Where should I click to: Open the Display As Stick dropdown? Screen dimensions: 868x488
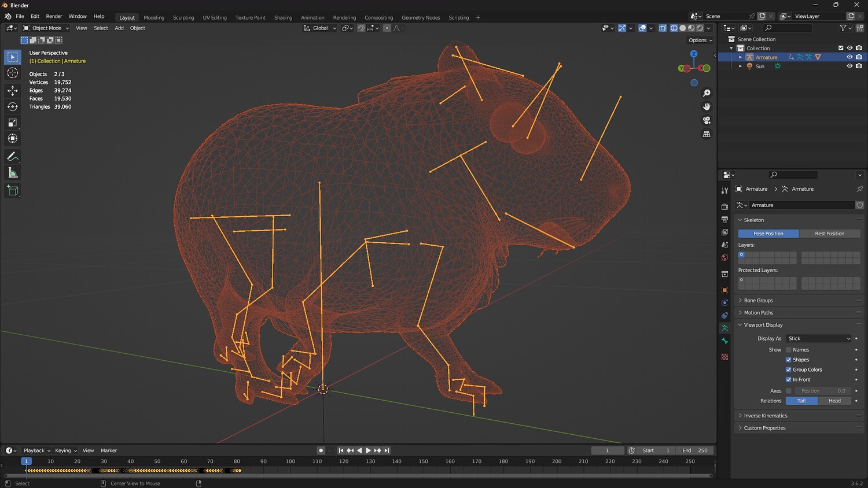coord(819,338)
